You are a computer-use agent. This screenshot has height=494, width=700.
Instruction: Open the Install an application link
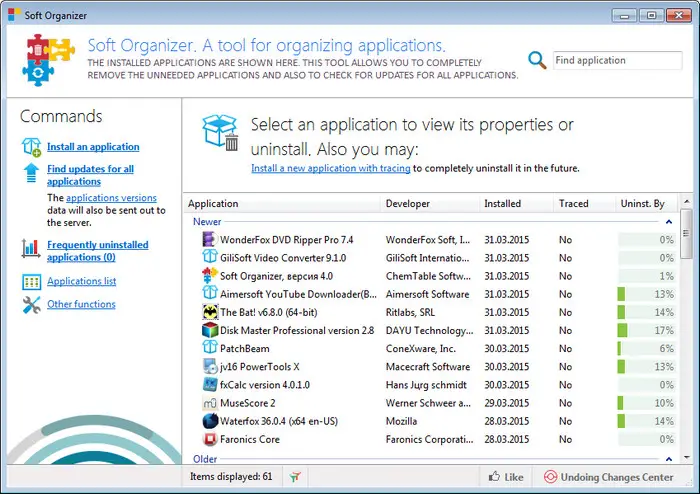click(x=93, y=147)
